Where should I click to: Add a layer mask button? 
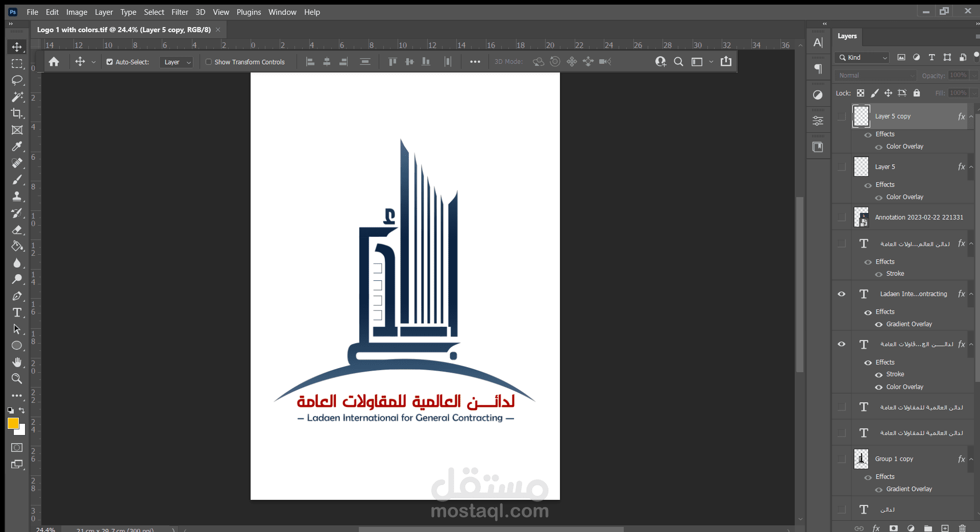point(894,528)
